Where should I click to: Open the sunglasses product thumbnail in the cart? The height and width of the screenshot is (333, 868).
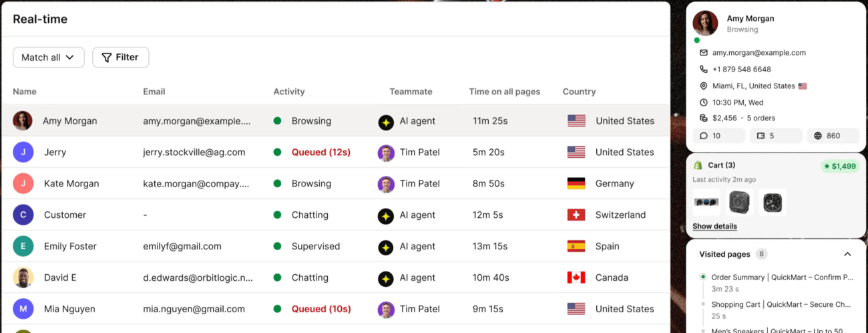(706, 202)
